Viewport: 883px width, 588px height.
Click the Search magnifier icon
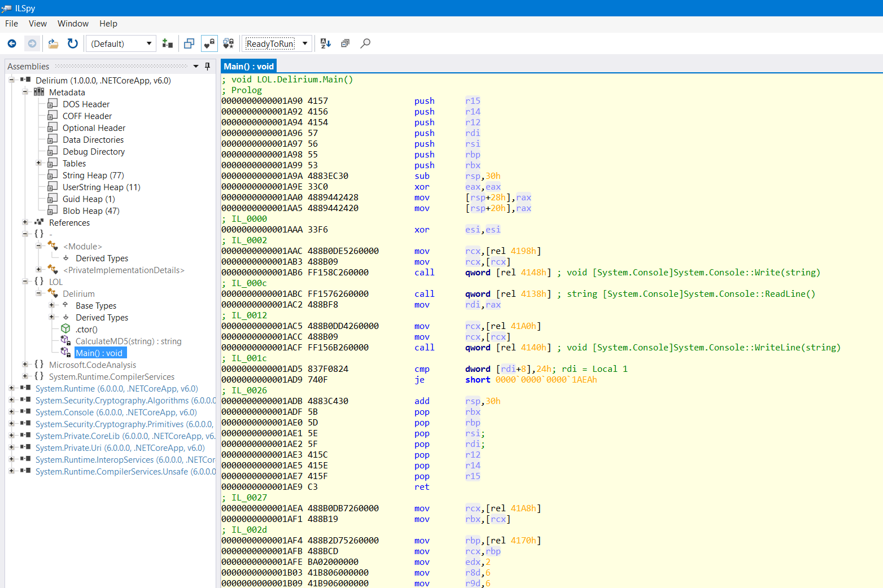(365, 43)
